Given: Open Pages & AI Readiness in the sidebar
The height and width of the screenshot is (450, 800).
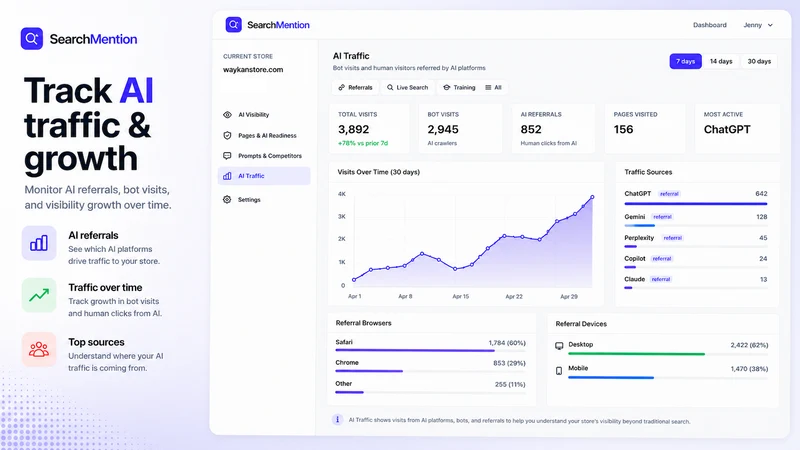Looking at the screenshot, I should [264, 135].
